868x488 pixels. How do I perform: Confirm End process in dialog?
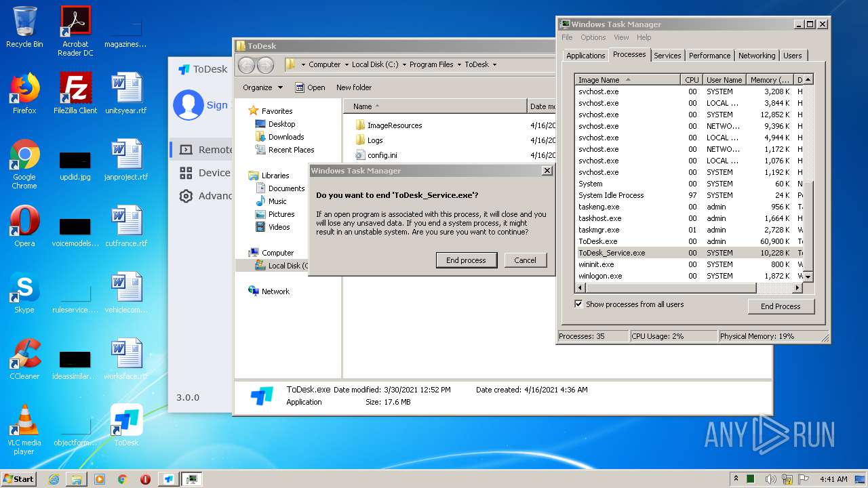[x=467, y=260]
